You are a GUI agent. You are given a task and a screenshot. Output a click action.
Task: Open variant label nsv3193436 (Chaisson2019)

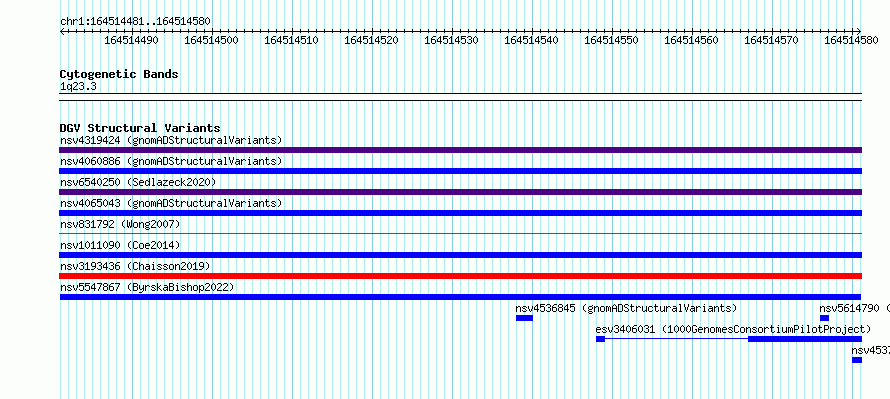pos(135,266)
